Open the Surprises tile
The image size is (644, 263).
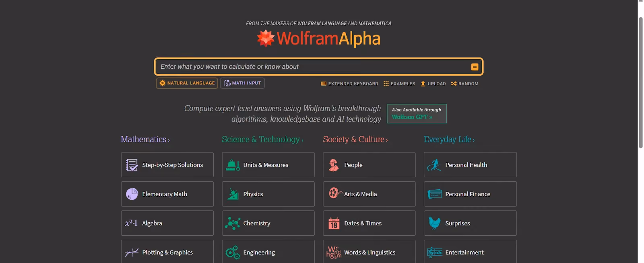470,223
